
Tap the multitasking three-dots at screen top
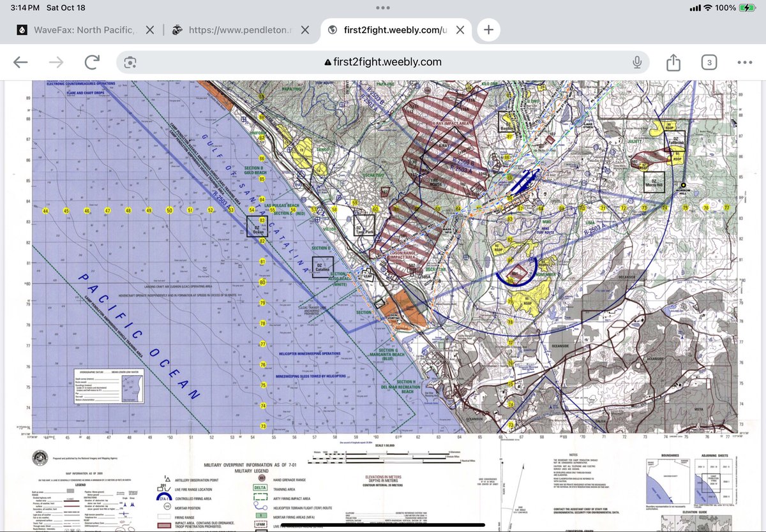[383, 8]
